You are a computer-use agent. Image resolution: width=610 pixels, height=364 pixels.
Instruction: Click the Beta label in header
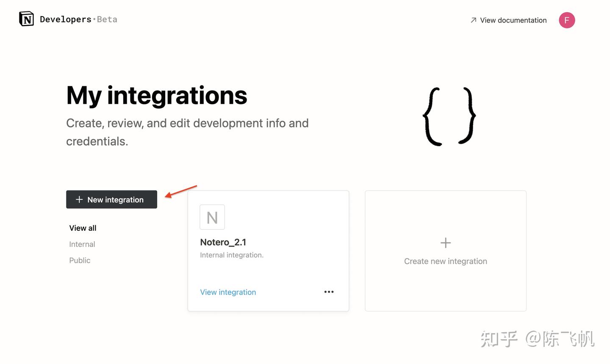pyautogui.click(x=107, y=19)
